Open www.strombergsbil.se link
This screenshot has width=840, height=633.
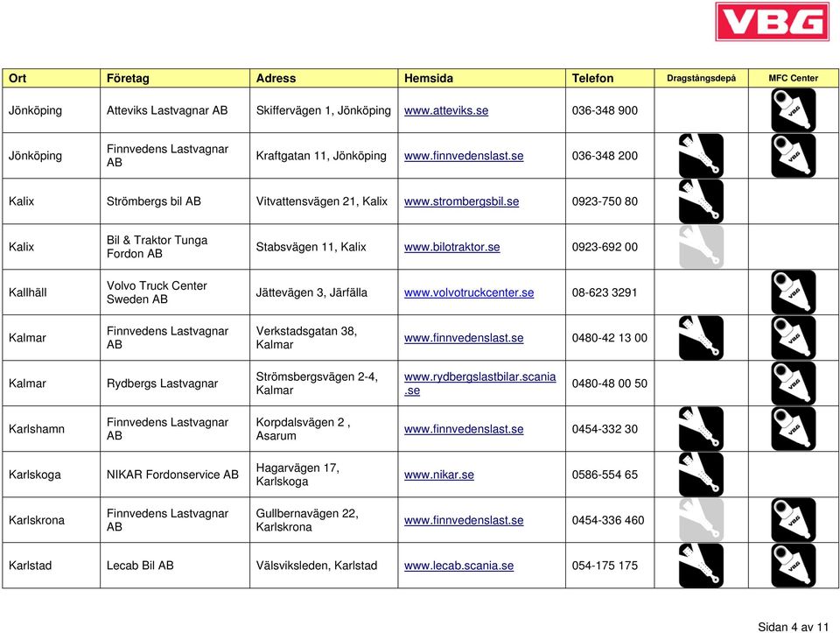(461, 201)
